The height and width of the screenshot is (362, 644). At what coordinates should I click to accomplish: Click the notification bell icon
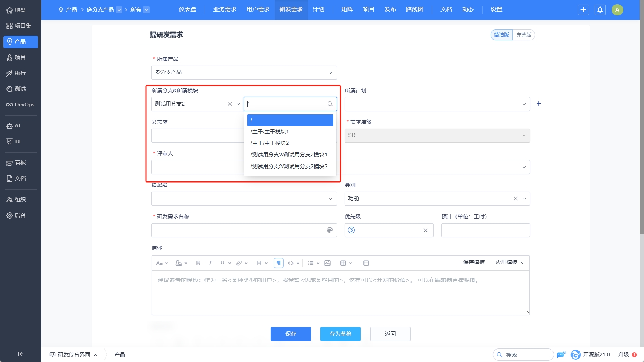click(x=600, y=10)
